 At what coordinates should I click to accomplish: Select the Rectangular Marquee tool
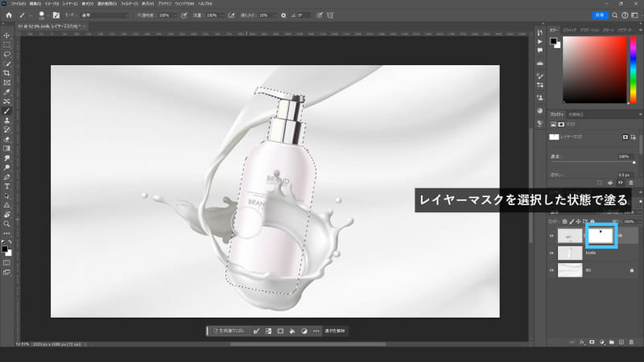6,45
